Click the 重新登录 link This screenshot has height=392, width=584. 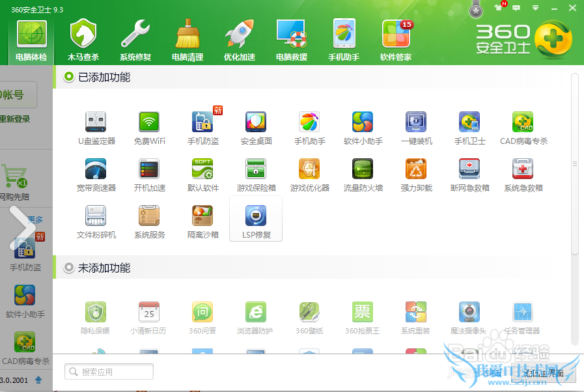point(15,119)
